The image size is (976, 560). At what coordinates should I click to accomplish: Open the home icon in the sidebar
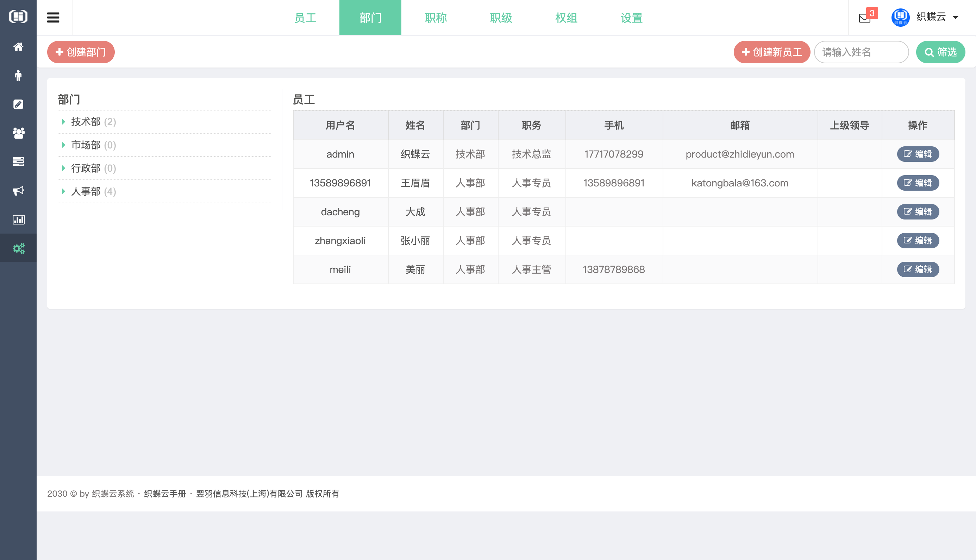18,46
